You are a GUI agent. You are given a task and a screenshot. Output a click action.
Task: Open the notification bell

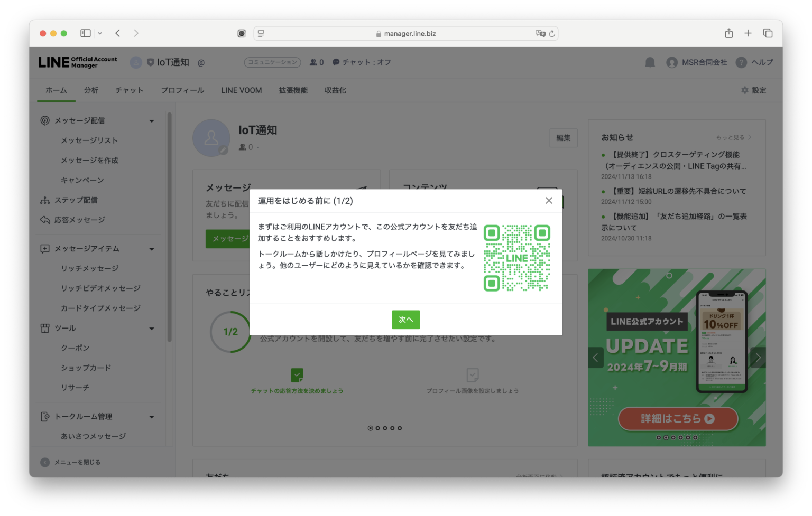tap(650, 62)
